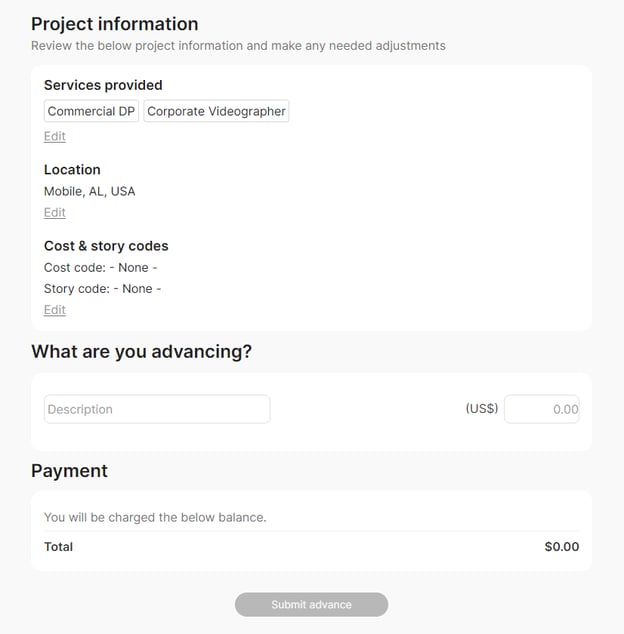Click the US$ amount input field

click(541, 409)
